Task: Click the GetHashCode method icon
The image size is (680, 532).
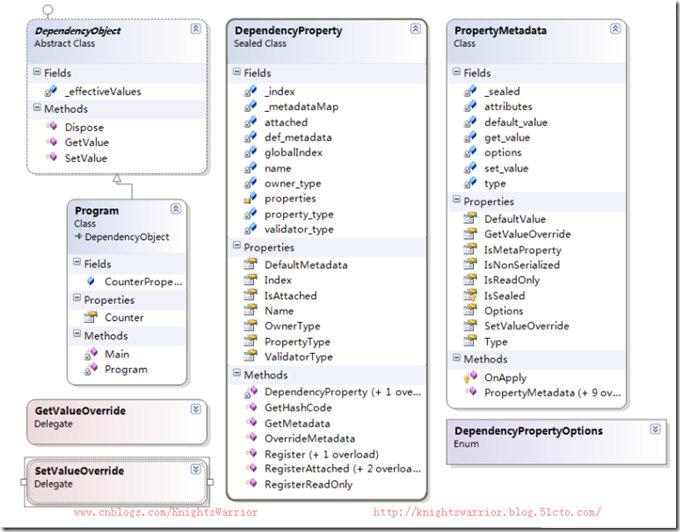Action: point(250,407)
